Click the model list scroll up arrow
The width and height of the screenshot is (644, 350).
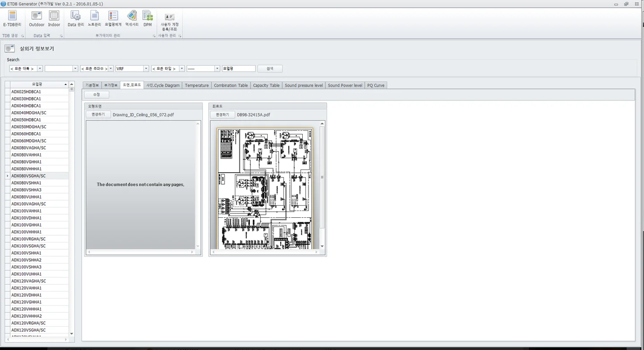coord(72,84)
